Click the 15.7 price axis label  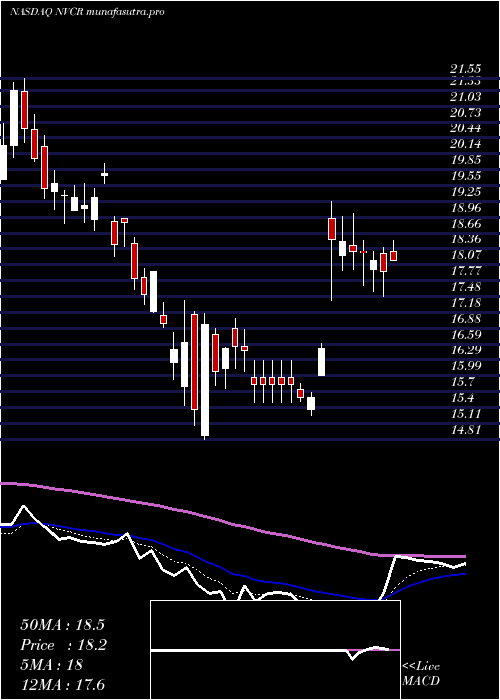(463, 382)
